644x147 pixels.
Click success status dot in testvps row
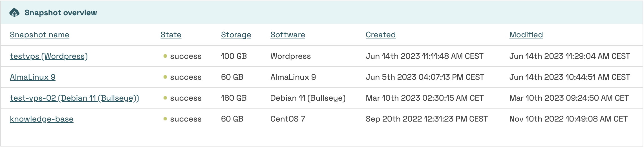pyautogui.click(x=165, y=56)
